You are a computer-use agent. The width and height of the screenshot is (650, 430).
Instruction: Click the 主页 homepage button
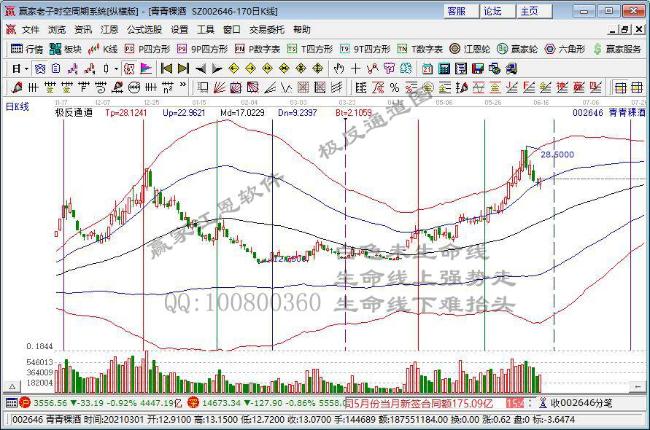pos(534,11)
